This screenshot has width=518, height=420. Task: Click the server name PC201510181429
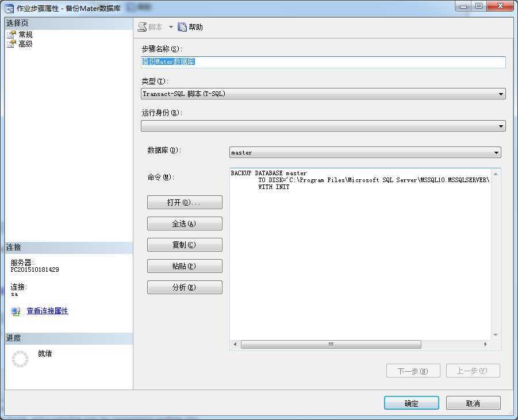coord(34,270)
